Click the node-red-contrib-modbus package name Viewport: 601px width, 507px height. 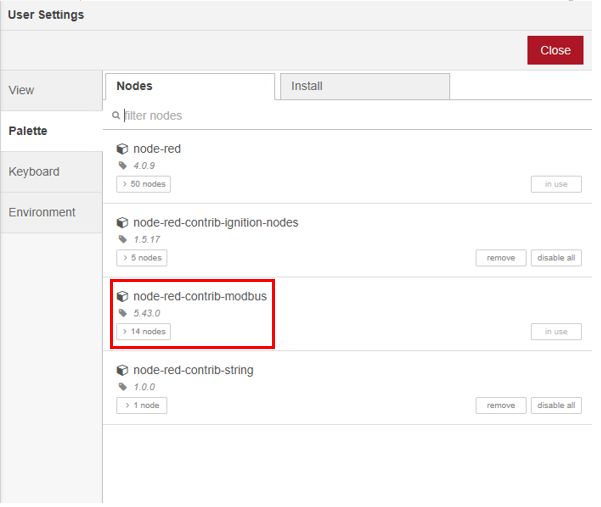pos(200,297)
